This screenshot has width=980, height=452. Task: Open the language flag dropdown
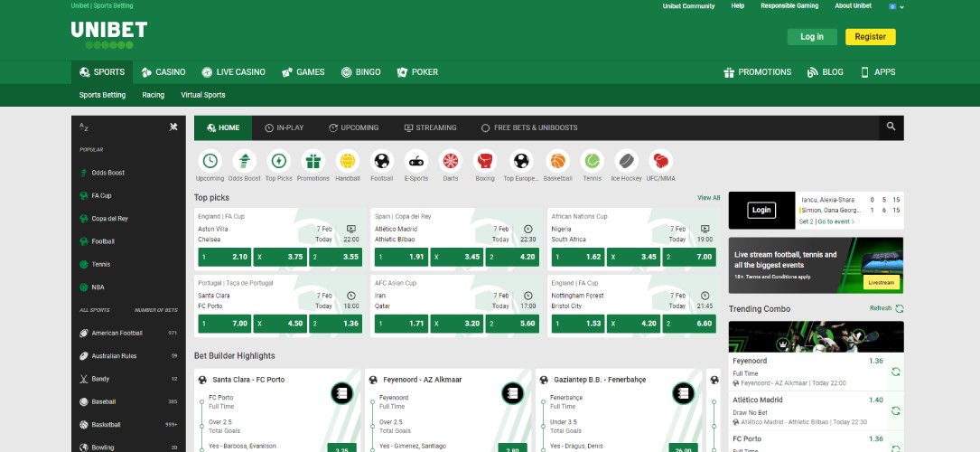point(896,6)
